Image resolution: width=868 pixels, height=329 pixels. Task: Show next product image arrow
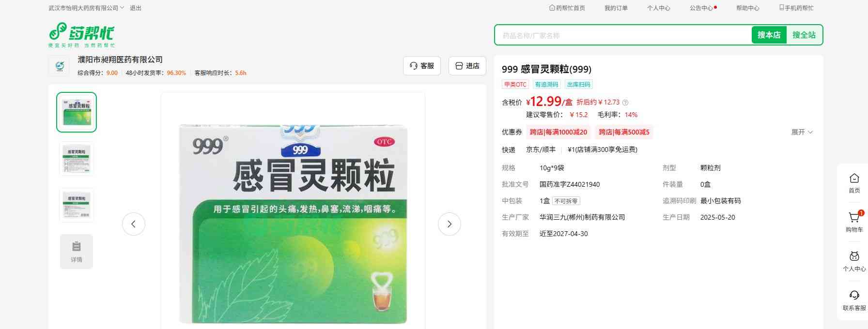[x=449, y=224]
